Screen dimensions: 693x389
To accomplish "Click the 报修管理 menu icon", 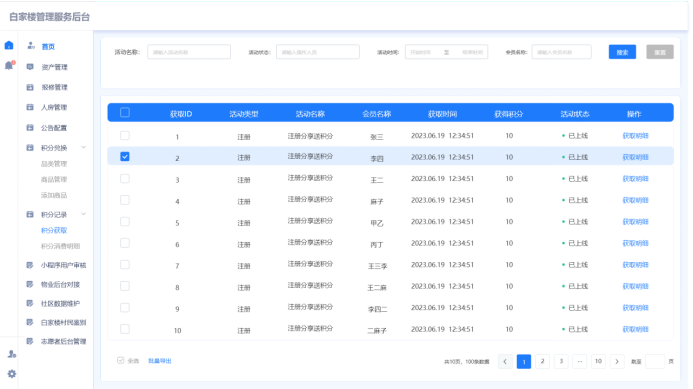I will pos(30,87).
